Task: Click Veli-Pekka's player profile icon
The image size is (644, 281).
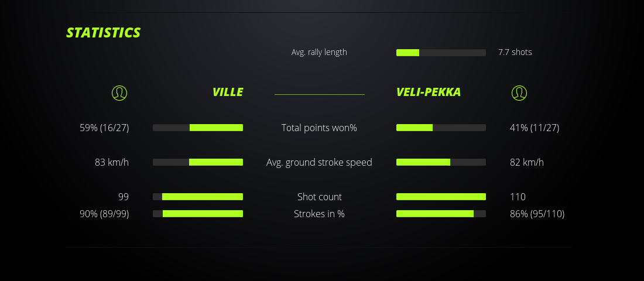Action: [519, 92]
